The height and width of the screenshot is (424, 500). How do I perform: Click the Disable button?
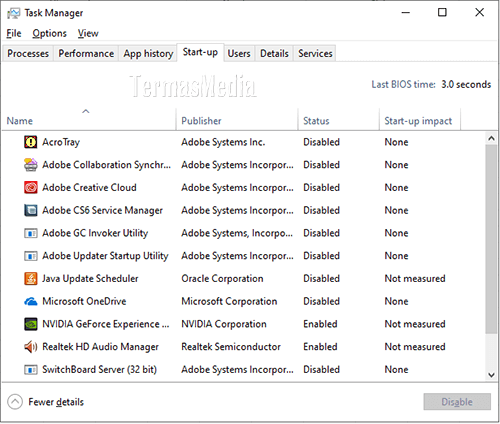point(457,402)
